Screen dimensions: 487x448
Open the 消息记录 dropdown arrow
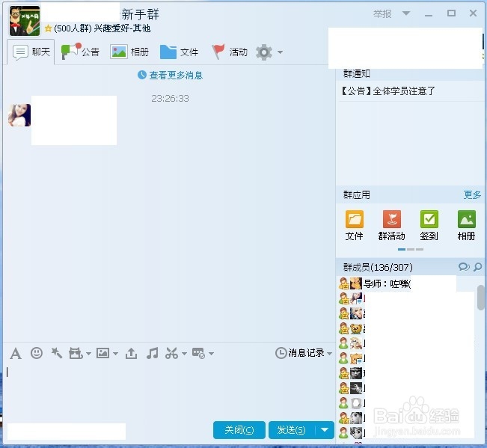329,354
